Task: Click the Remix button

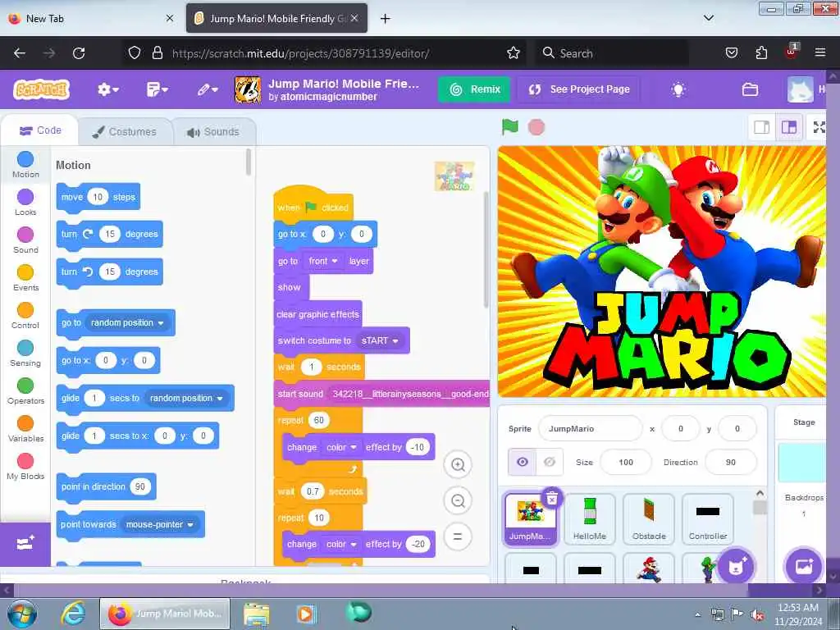Action: click(x=475, y=89)
